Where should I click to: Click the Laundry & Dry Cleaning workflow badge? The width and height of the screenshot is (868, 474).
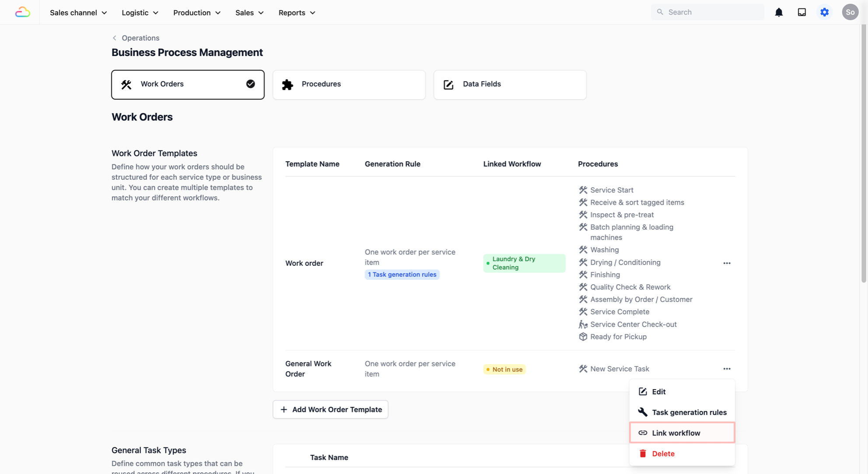pyautogui.click(x=524, y=263)
